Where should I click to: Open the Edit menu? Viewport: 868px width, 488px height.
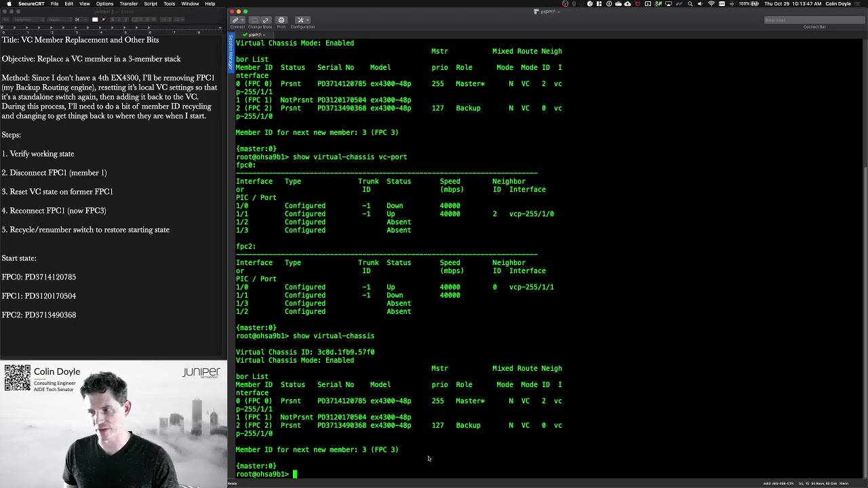(69, 3)
